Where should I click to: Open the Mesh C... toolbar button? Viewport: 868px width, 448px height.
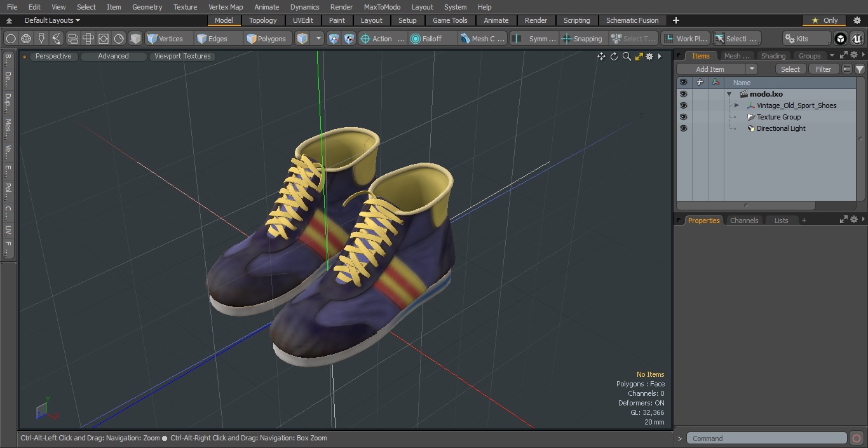coord(483,39)
